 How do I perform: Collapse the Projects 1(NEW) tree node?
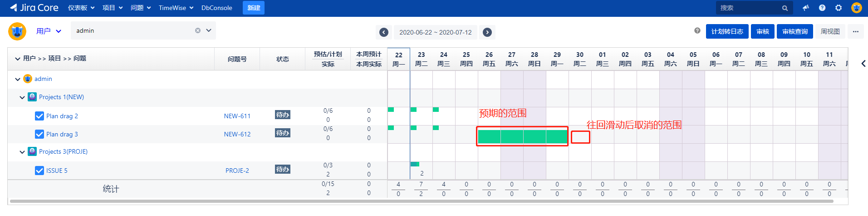(22, 97)
